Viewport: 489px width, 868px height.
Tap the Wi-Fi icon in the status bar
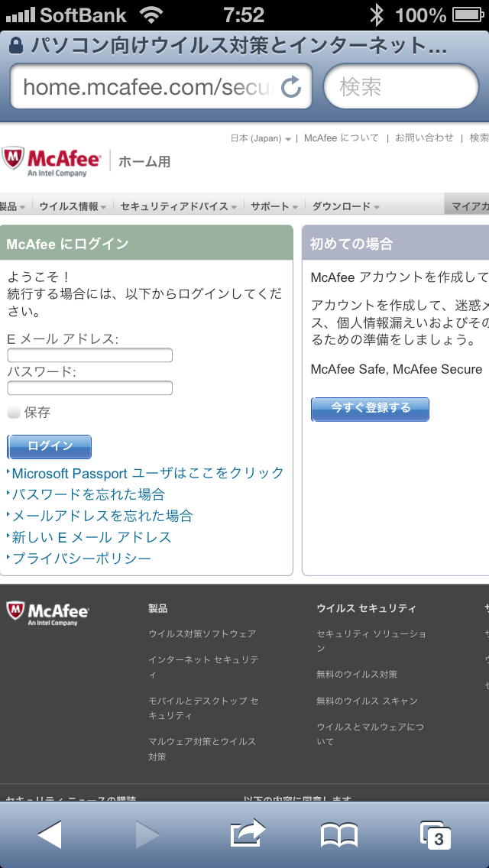point(151,15)
